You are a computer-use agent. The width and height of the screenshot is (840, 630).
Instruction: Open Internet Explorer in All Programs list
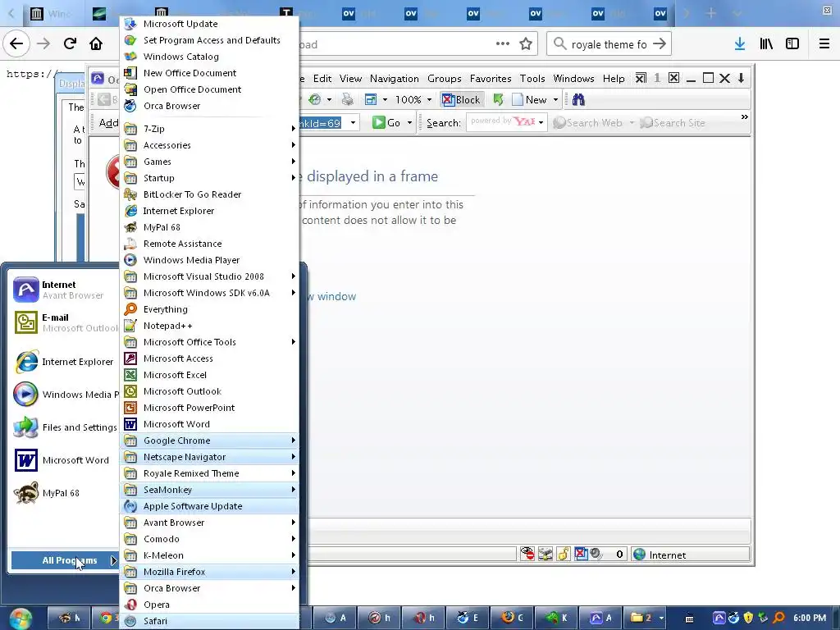(x=209, y=211)
